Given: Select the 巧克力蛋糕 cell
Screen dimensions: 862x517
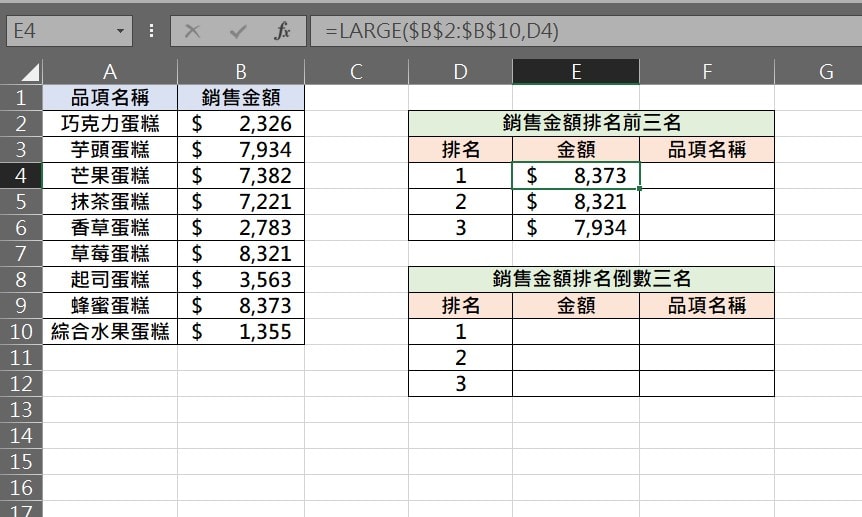Looking at the screenshot, I should [x=110, y=124].
